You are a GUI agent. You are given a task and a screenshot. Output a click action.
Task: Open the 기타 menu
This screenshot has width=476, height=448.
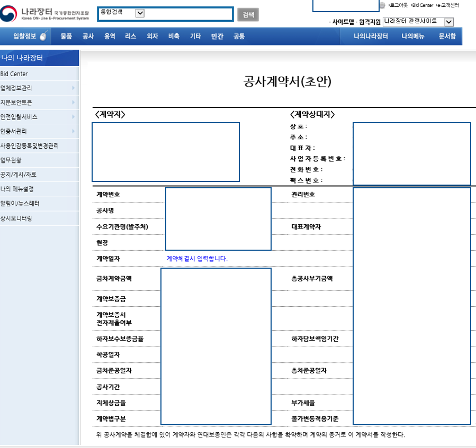pyautogui.click(x=195, y=36)
